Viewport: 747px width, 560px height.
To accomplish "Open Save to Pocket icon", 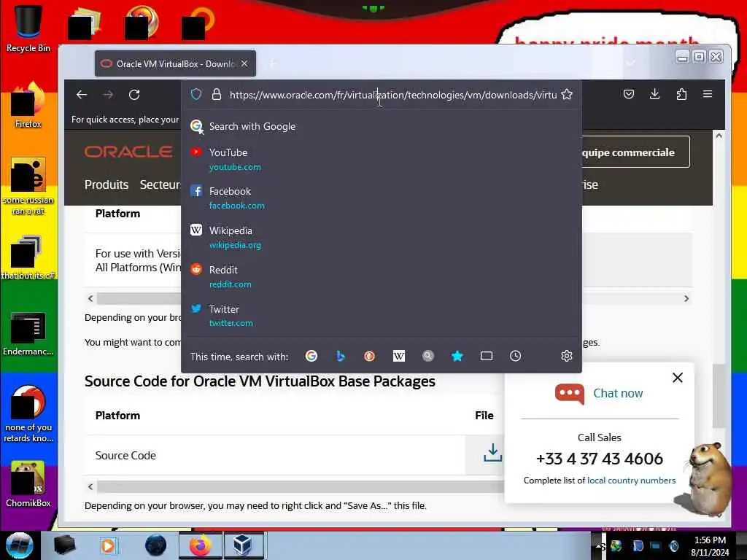I will (x=629, y=94).
